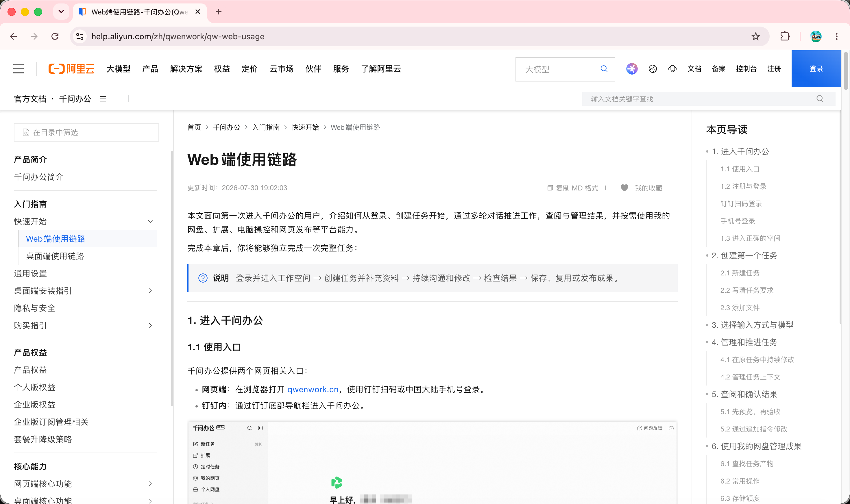Click the document search magnifier icon
The height and width of the screenshot is (504, 850).
click(x=820, y=99)
